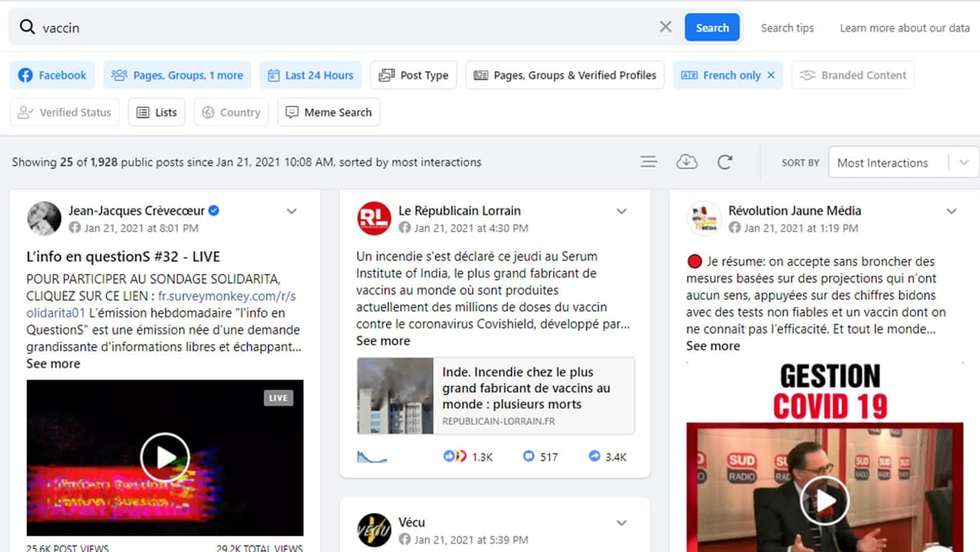Open the Serum Institute fire thumbnail image
Screen dimensions: 980x552
(x=396, y=396)
